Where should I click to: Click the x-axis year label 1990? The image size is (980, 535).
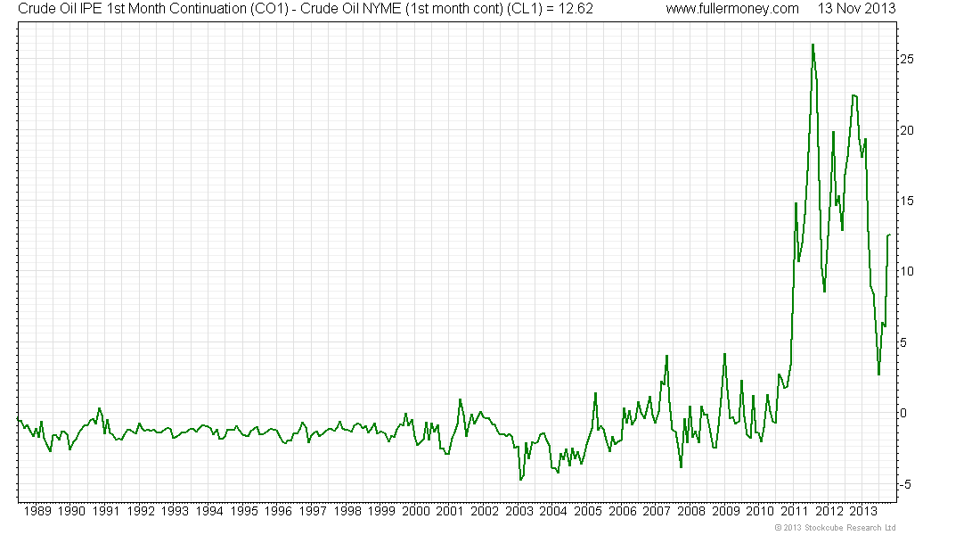(x=71, y=511)
